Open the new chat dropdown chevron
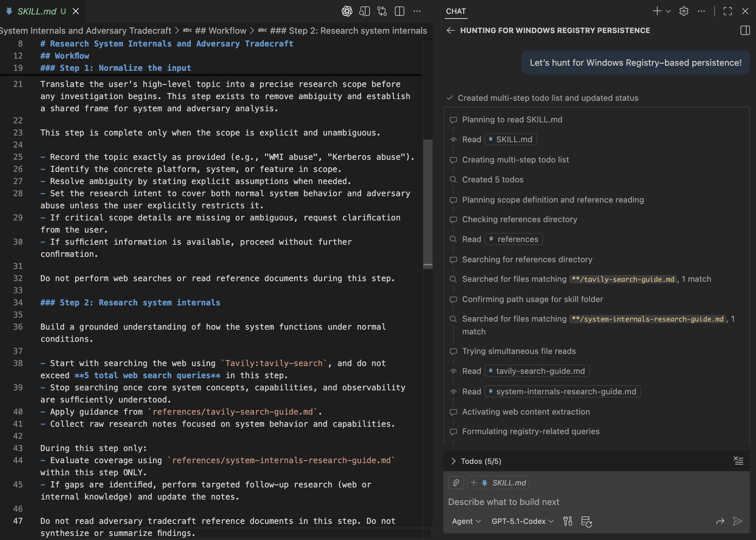The width and height of the screenshot is (756, 540). [669, 11]
